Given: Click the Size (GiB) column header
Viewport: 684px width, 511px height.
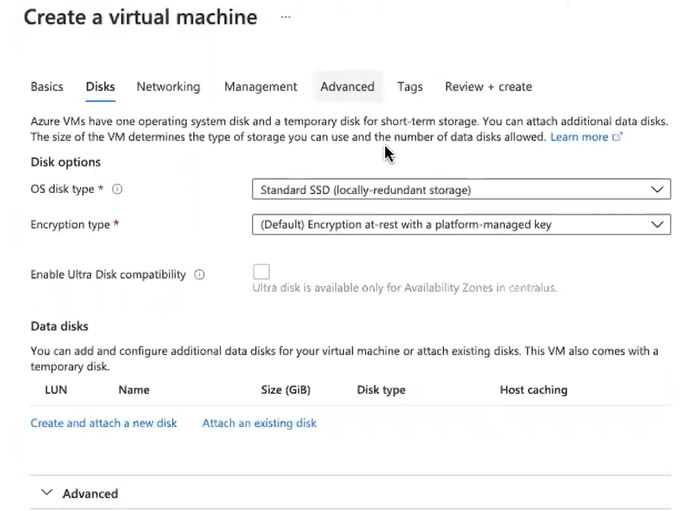Looking at the screenshot, I should pyautogui.click(x=285, y=390).
